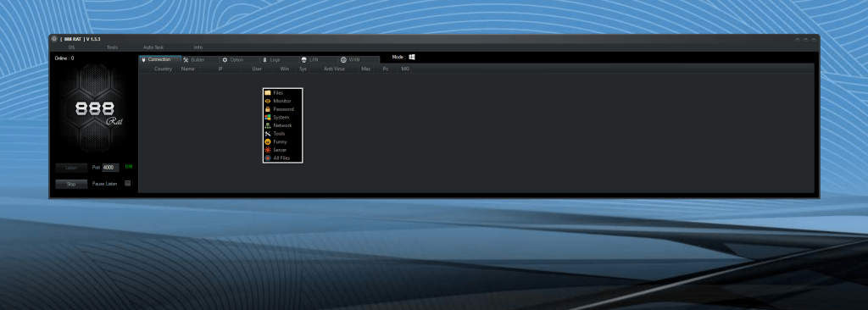Click the Mac column header
The image size is (868, 310).
point(366,69)
